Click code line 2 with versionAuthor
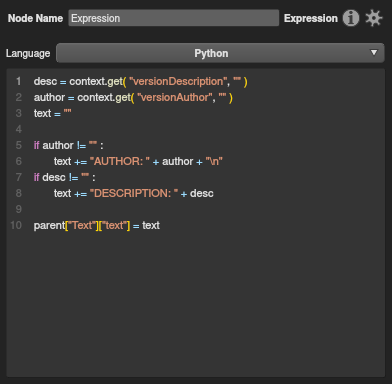Viewport: 392px width, 384px height. [133, 97]
